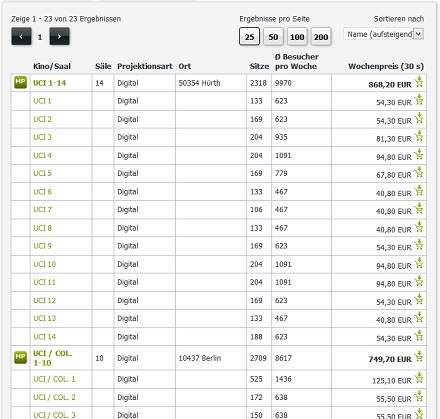This screenshot has width=440, height=419.
Task: Add UCI / COL. 2 to cart
Action: (419, 396)
